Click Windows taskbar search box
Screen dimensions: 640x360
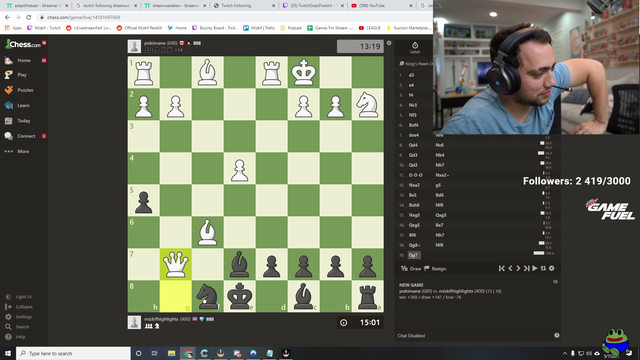pyautogui.click(x=73, y=353)
